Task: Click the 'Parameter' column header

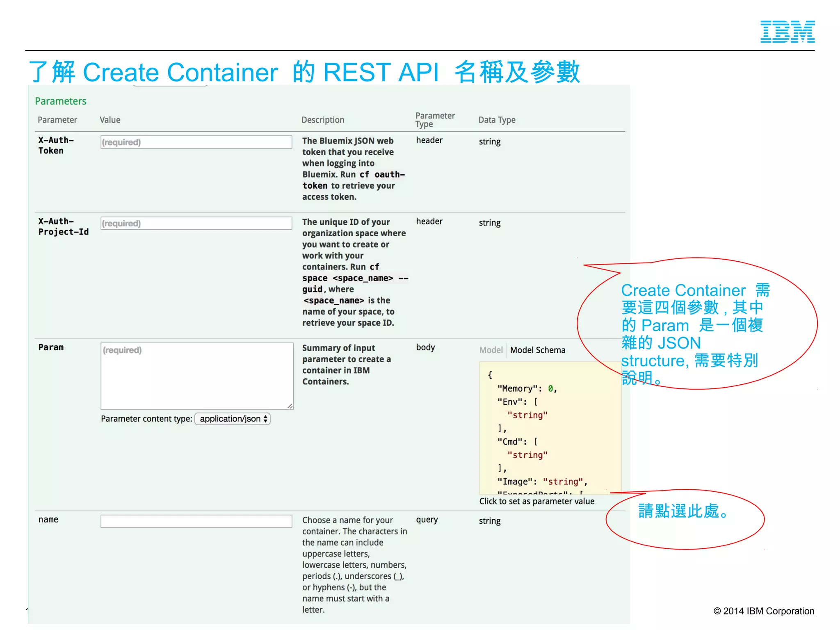Action: pos(57,120)
